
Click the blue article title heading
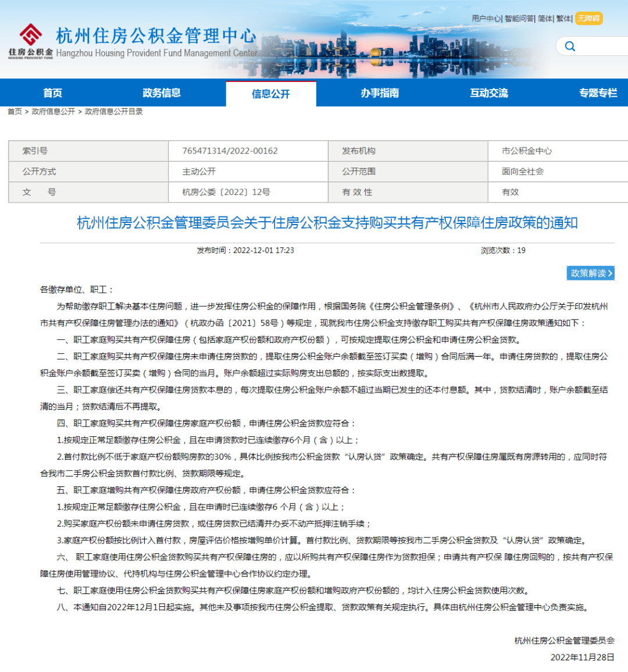pyautogui.click(x=327, y=223)
